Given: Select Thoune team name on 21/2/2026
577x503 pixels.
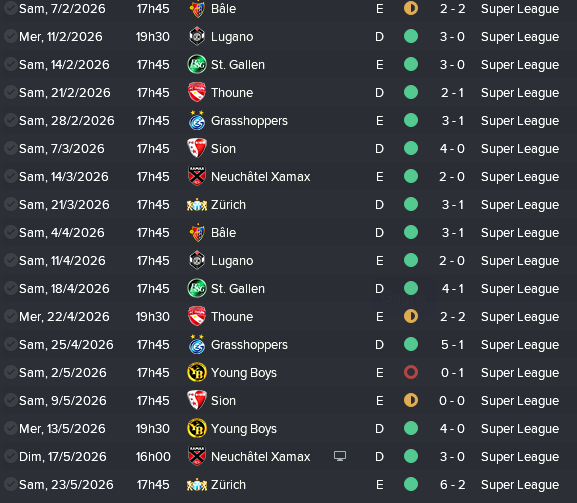Looking at the screenshot, I should pos(232,93).
